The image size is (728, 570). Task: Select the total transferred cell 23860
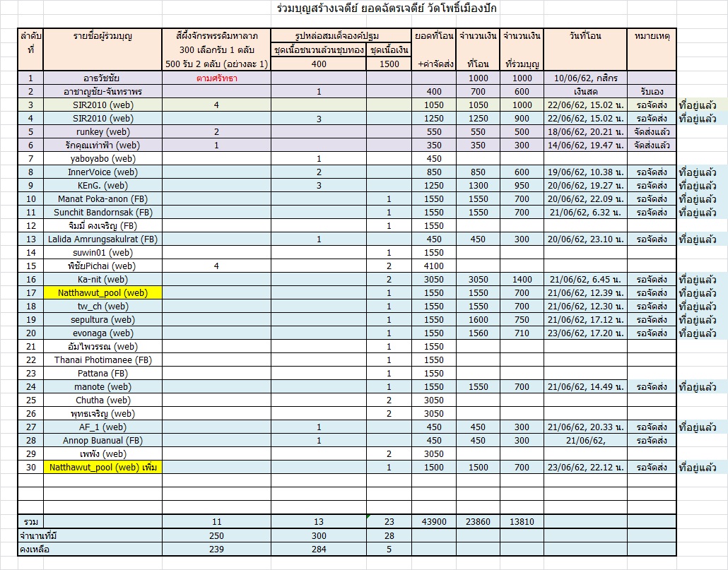[x=478, y=521]
